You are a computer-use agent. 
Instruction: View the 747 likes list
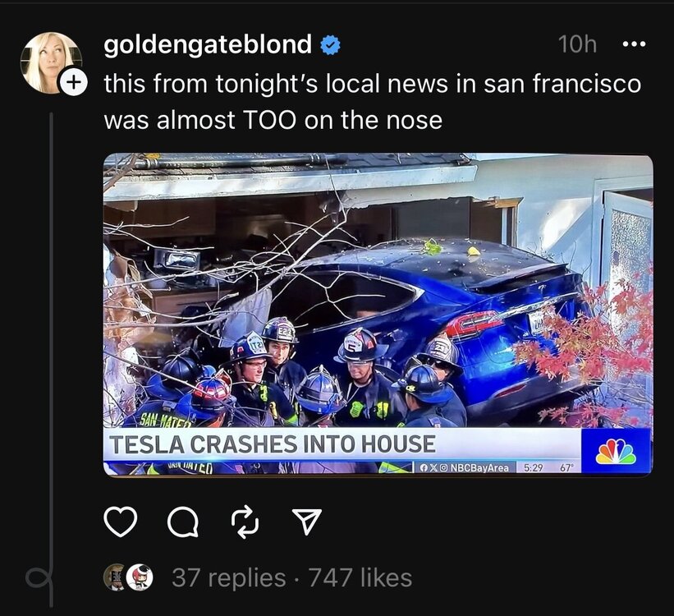[360, 578]
